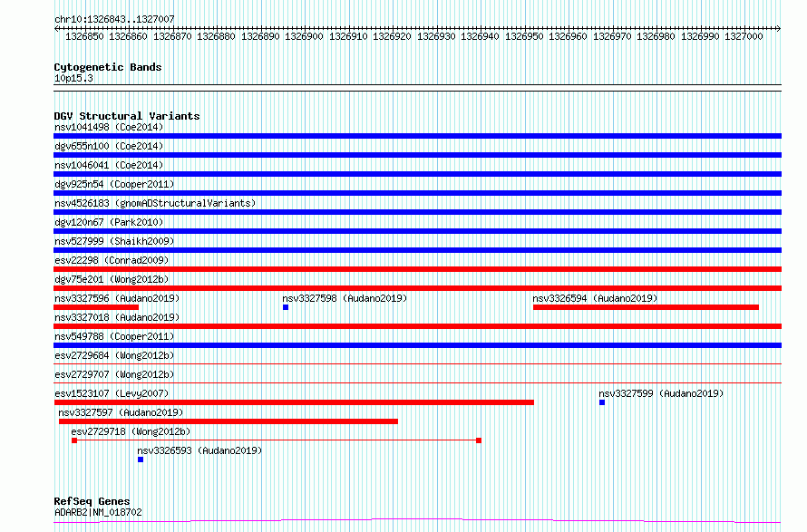Select the 10p15.3 cytogenetic band label

tap(73, 78)
